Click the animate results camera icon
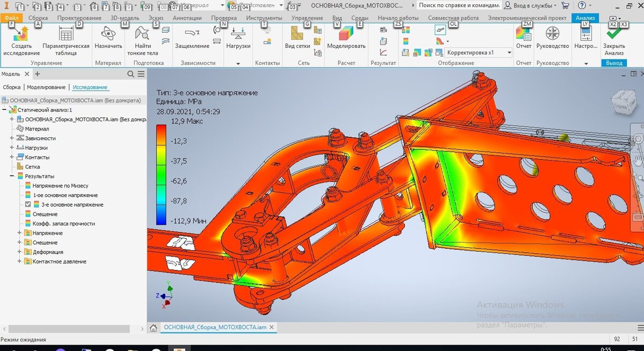 click(383, 30)
